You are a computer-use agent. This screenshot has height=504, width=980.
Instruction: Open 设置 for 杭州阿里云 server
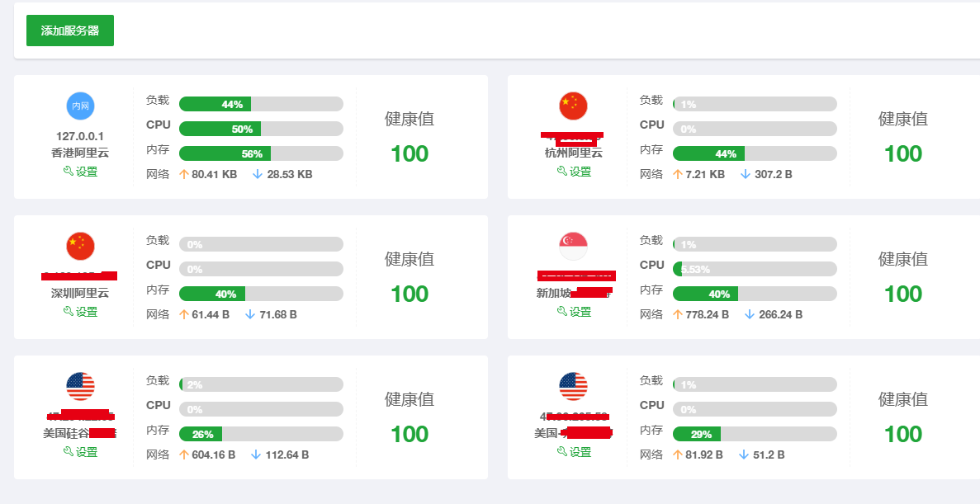click(574, 172)
